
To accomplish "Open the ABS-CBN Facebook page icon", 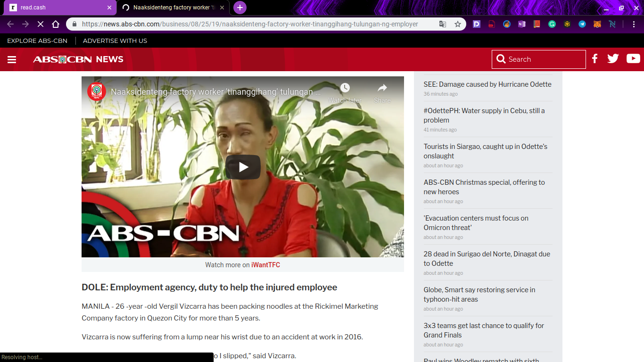I will tap(595, 58).
